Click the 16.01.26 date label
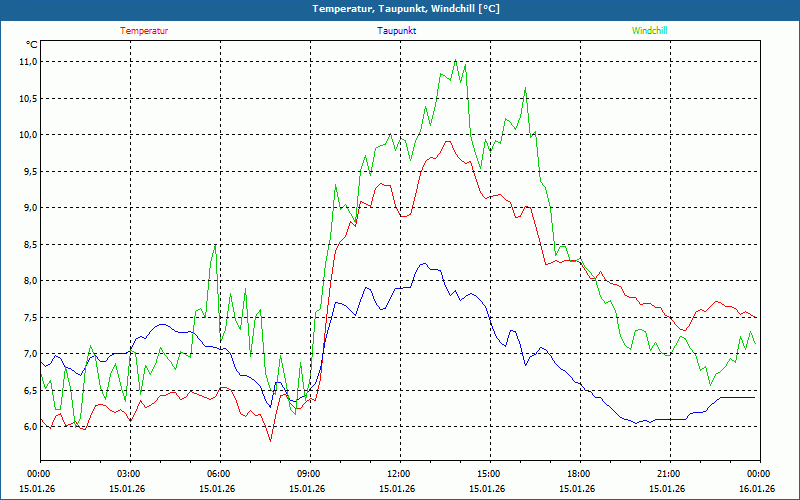800x500 pixels. 756,489
